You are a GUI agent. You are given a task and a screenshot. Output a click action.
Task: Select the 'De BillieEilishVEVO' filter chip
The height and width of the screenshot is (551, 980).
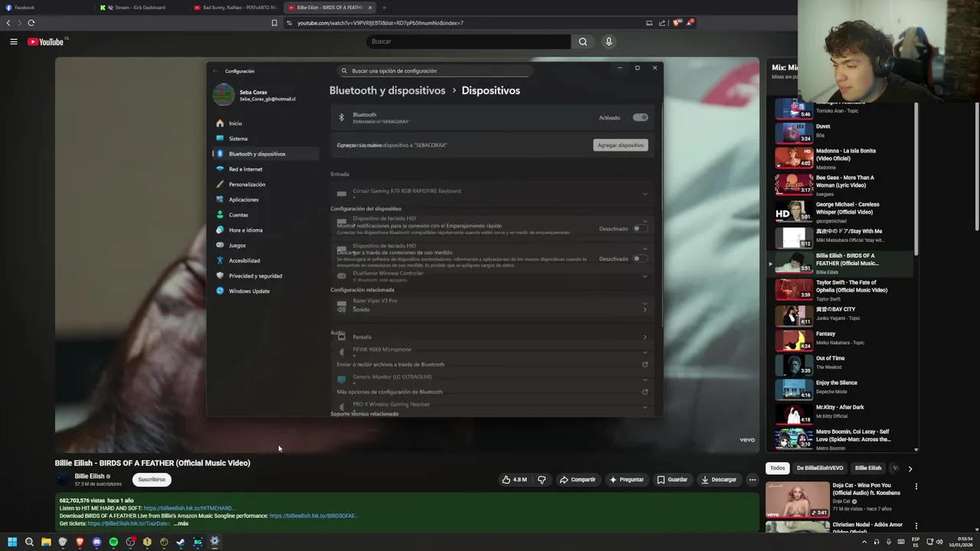(819, 468)
